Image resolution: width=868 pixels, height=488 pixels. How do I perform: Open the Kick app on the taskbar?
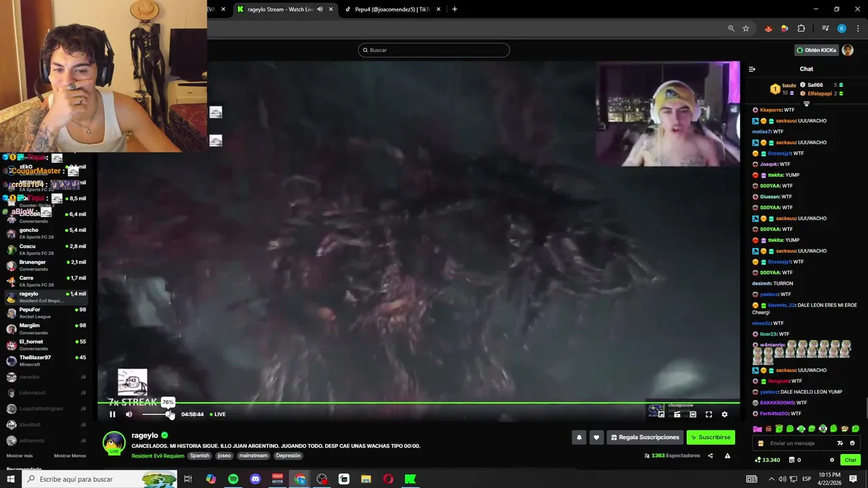[x=410, y=479]
